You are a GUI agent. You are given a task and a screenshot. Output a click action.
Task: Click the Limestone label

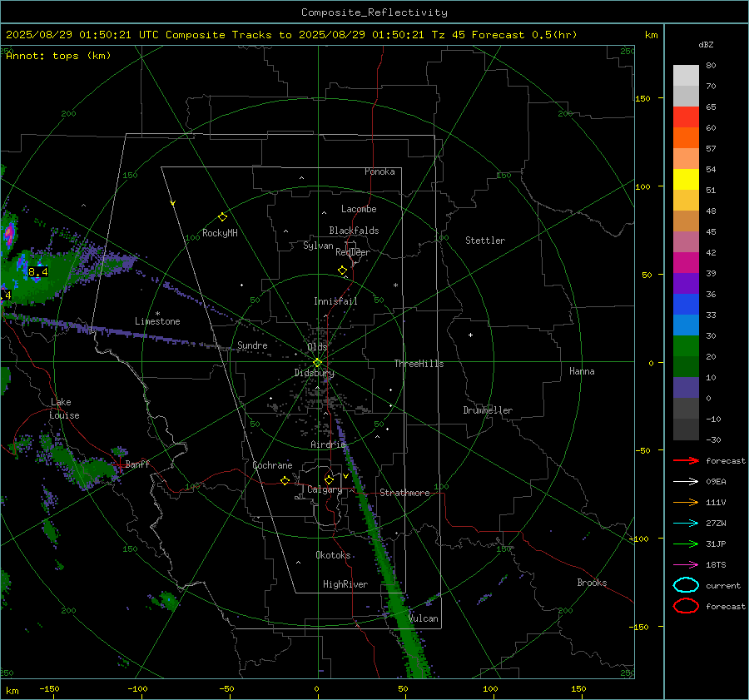[157, 321]
